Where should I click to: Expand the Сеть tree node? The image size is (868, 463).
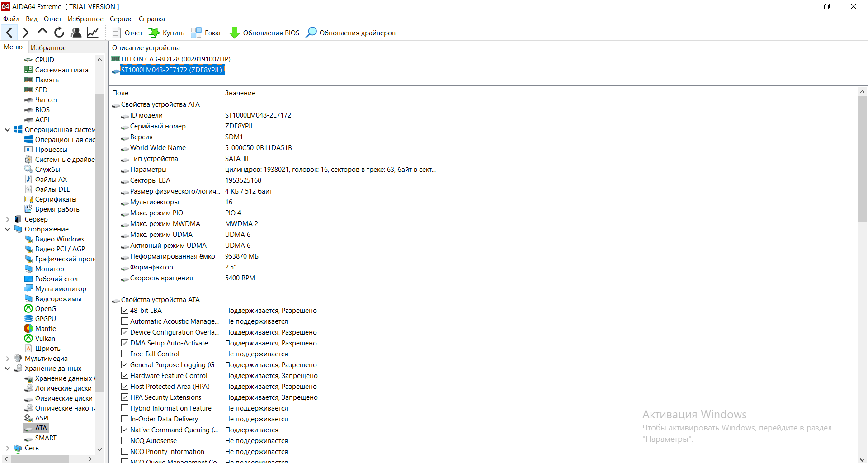(x=7, y=448)
